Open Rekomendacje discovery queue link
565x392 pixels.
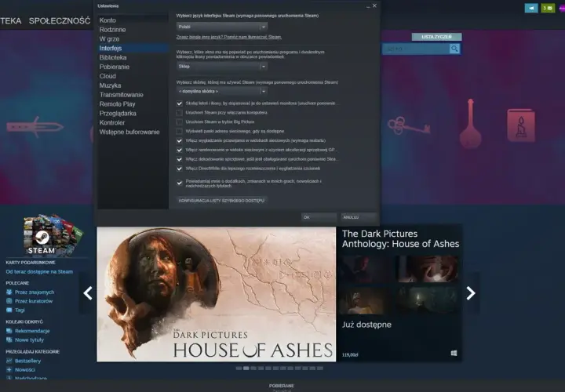click(x=32, y=331)
